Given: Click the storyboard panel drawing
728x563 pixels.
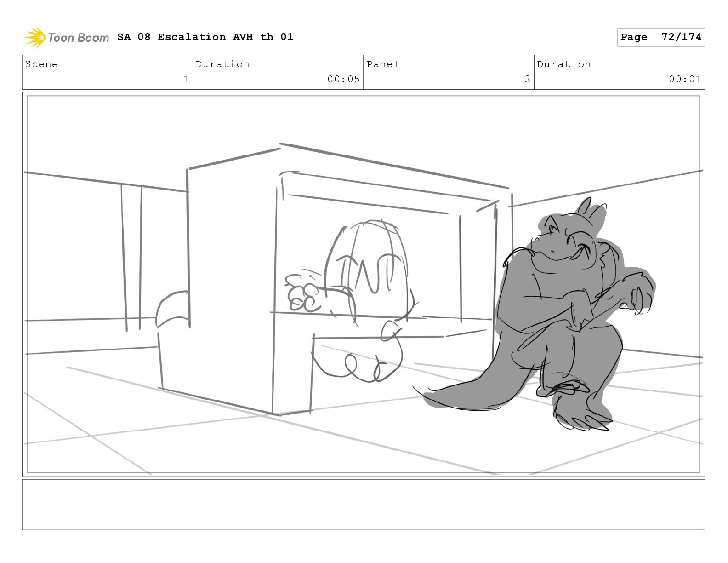Looking at the screenshot, I should pyautogui.click(x=364, y=284).
